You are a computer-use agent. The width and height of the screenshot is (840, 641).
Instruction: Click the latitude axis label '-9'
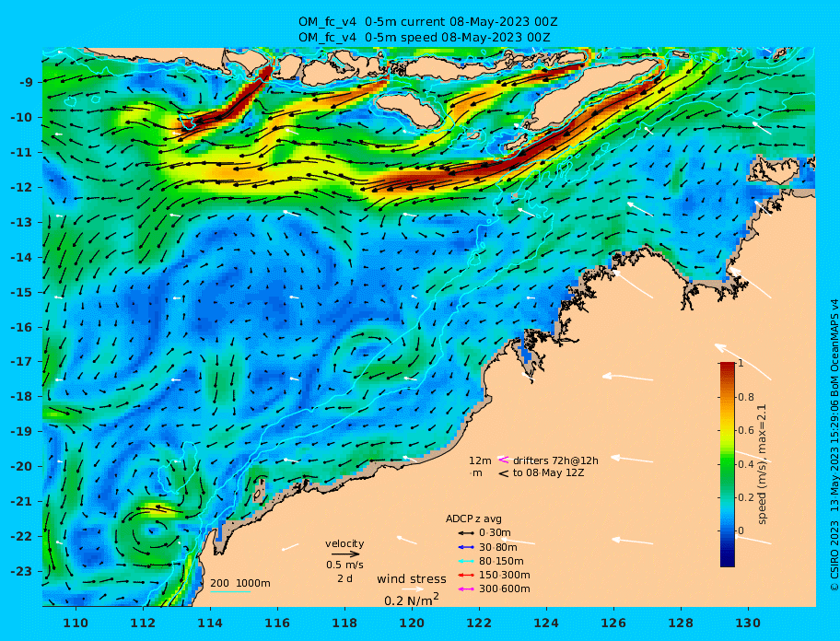tap(26, 83)
